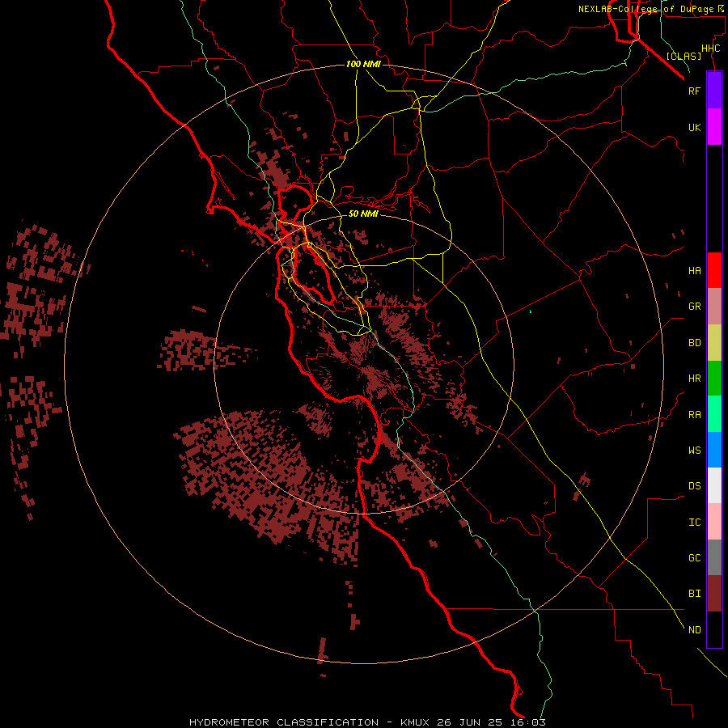The width and height of the screenshot is (728, 728).
Task: Click the blue WS legend color swatch
Action: tap(714, 450)
